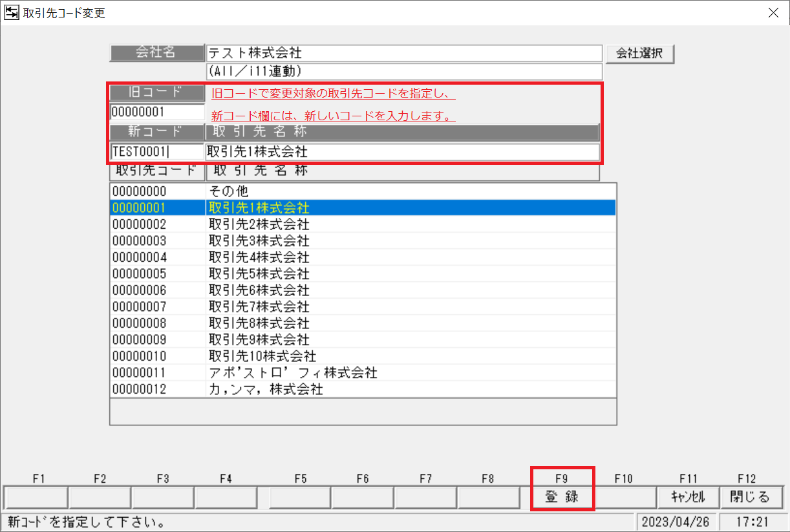
Task: Select list row カ,ンマ,株式会社
Action: [x=363, y=389]
